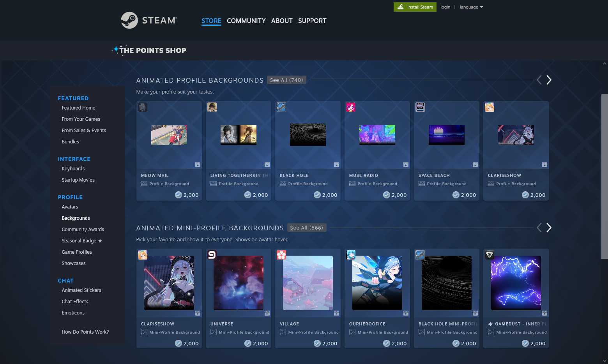Open Keyboards in sidebar

click(x=73, y=169)
